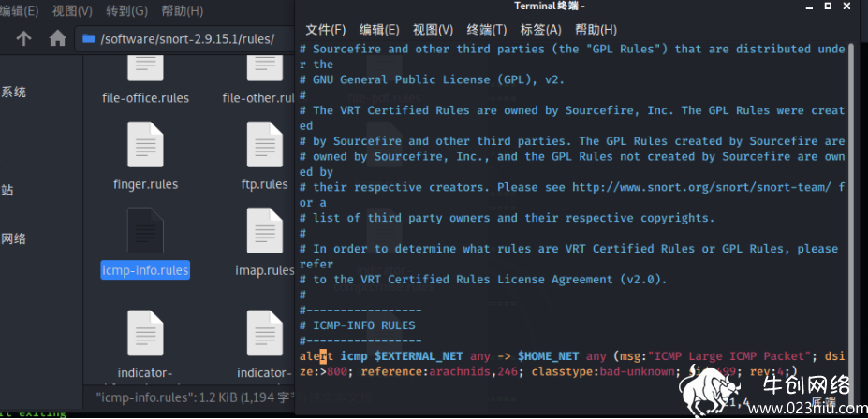Click 'alert' keyword in the snort rule
Image resolution: width=868 pixels, height=419 pixels.
pos(316,356)
